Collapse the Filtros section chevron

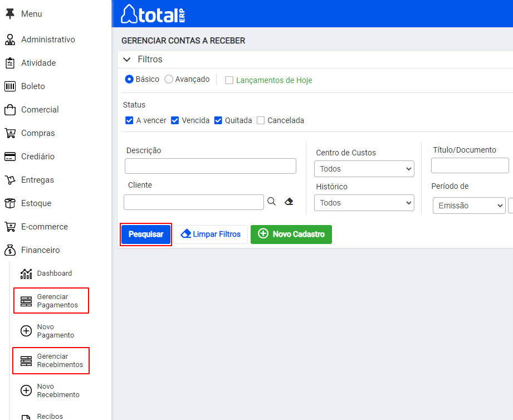point(126,60)
